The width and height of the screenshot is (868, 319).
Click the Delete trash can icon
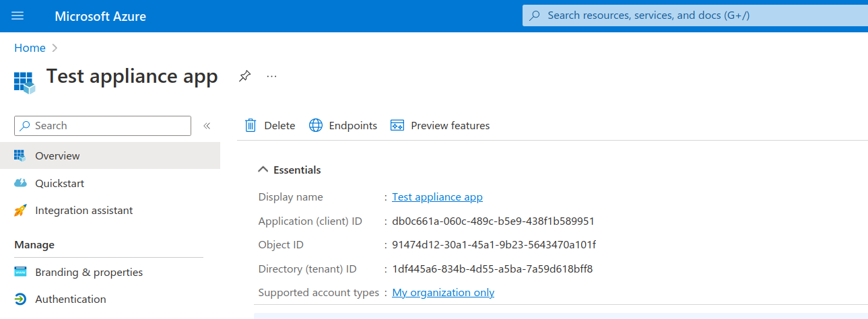(251, 125)
